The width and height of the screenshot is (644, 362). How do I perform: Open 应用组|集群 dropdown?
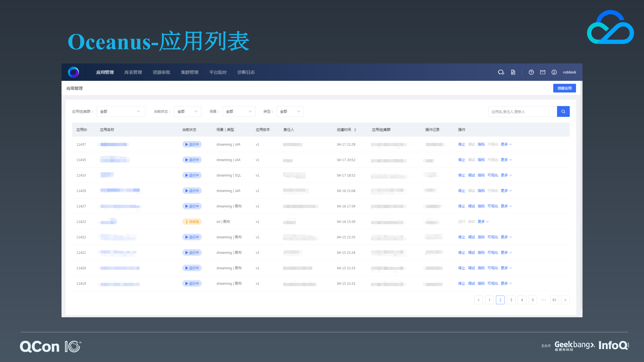point(121,111)
